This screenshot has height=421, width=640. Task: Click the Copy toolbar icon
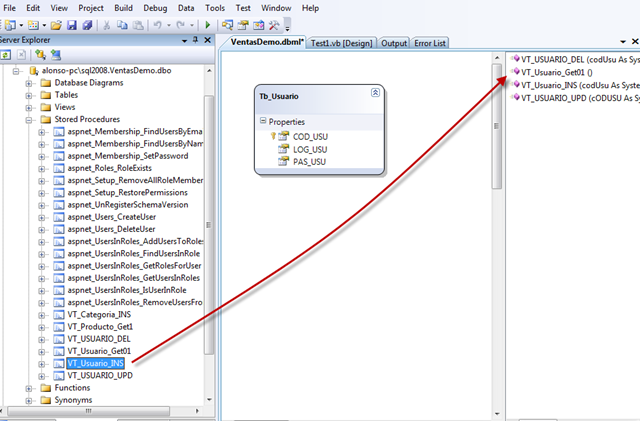point(122,25)
